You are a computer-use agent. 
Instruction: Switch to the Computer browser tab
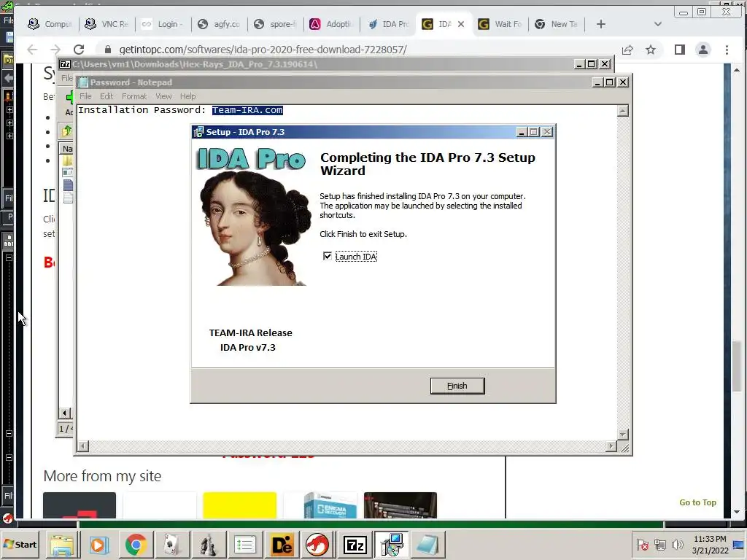[x=50, y=24]
